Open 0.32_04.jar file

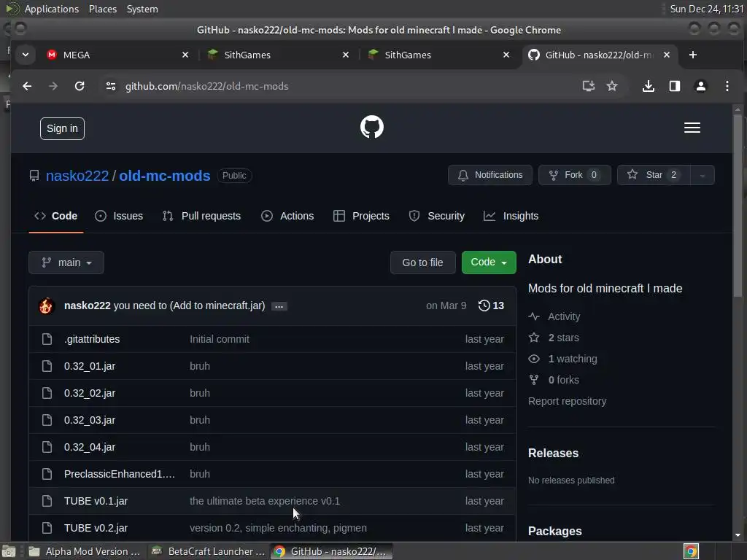click(x=90, y=447)
